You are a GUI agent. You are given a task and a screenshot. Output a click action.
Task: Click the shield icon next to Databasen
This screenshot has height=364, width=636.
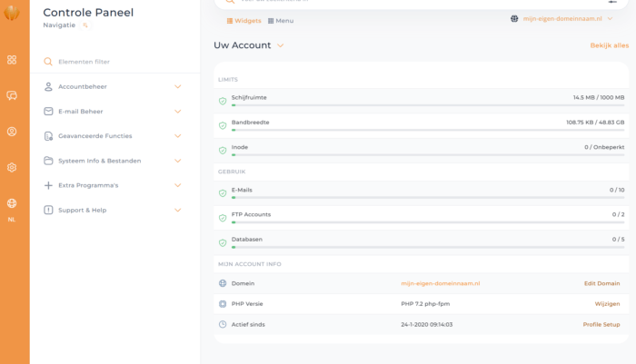(223, 242)
